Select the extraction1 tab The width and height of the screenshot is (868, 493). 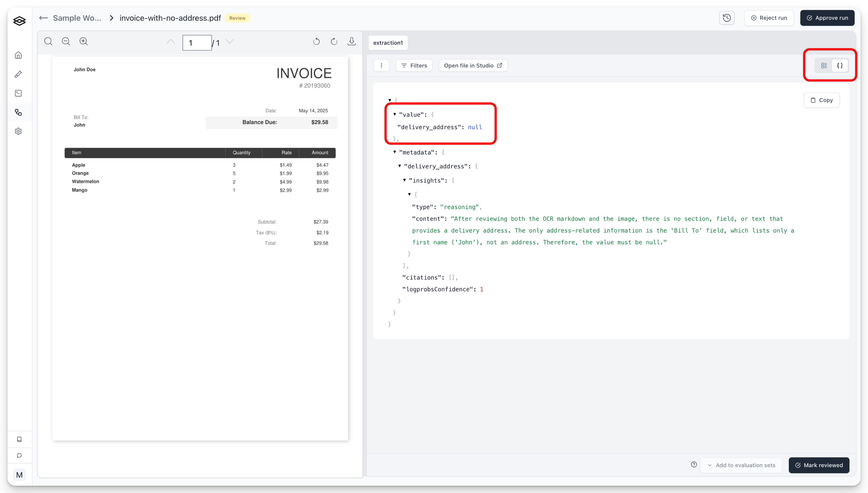388,43
